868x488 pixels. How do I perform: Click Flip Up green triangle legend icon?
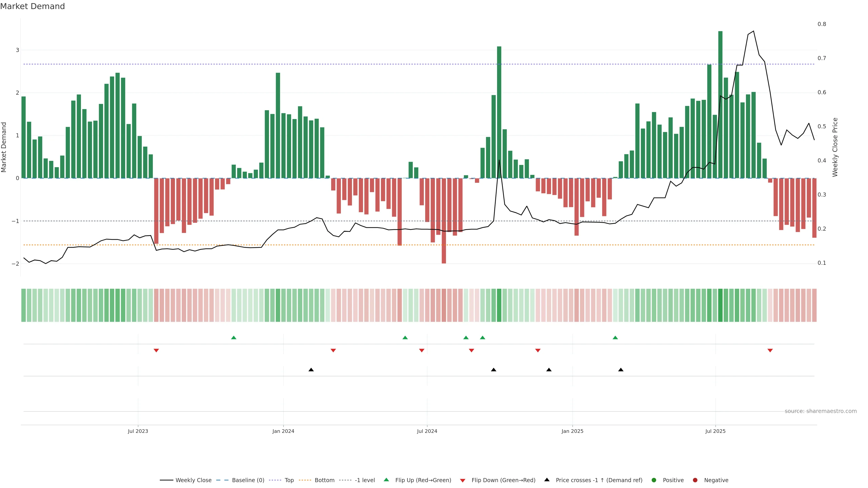pos(386,480)
